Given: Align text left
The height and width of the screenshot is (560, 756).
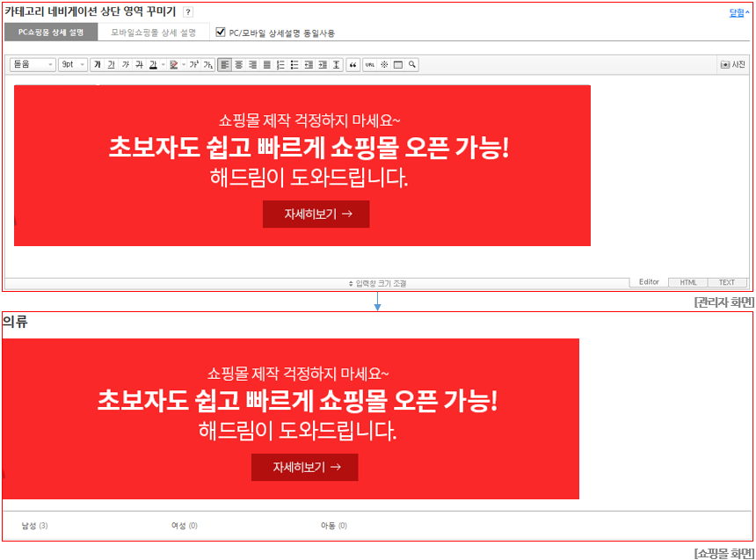Looking at the screenshot, I should coord(225,65).
